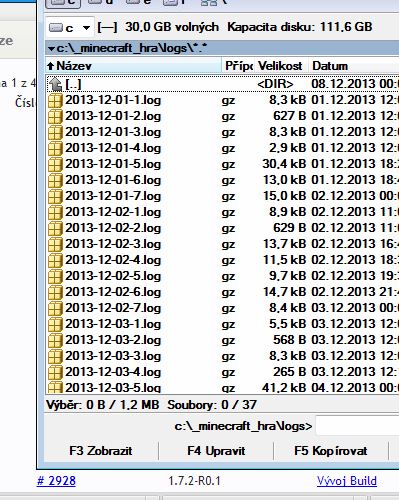The image size is (399, 500).
Task: Select archive icon of 2013-12-02-6.log
Action: click(55, 292)
